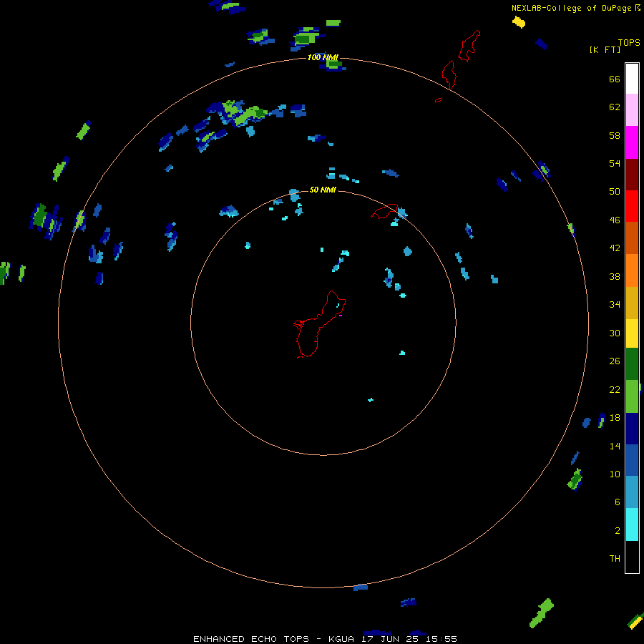Pick the dark orange legend swatch below red
This screenshot has height=644, width=644.
coord(632,238)
